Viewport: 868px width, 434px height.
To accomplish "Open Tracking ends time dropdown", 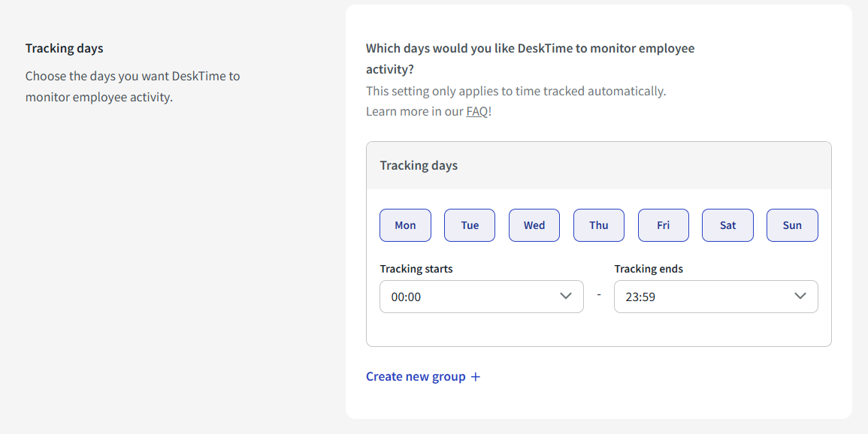I will (715, 297).
